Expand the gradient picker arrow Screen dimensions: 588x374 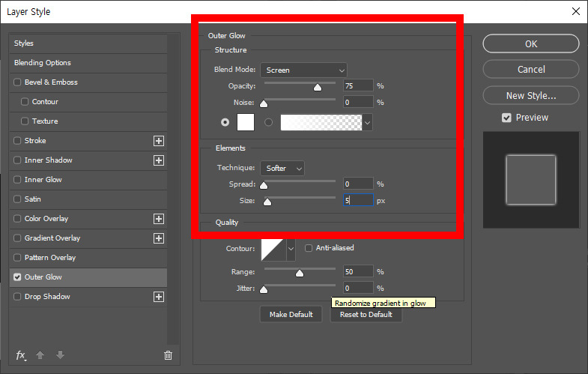(x=367, y=123)
